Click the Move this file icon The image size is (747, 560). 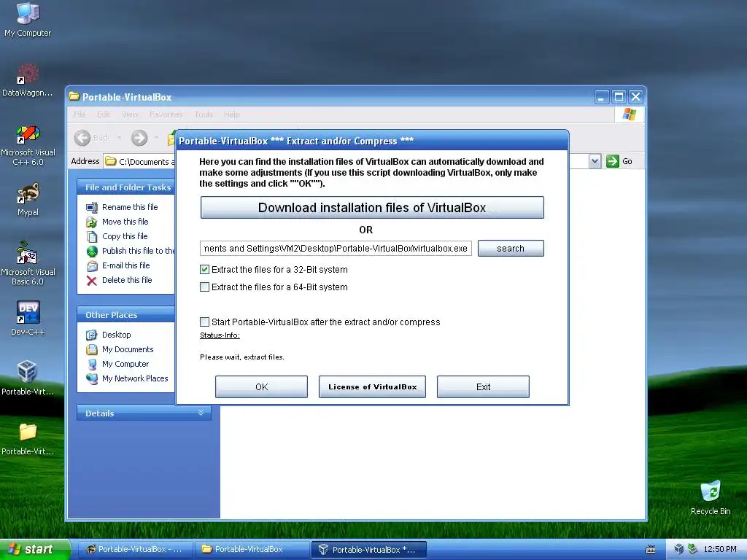pyautogui.click(x=91, y=222)
